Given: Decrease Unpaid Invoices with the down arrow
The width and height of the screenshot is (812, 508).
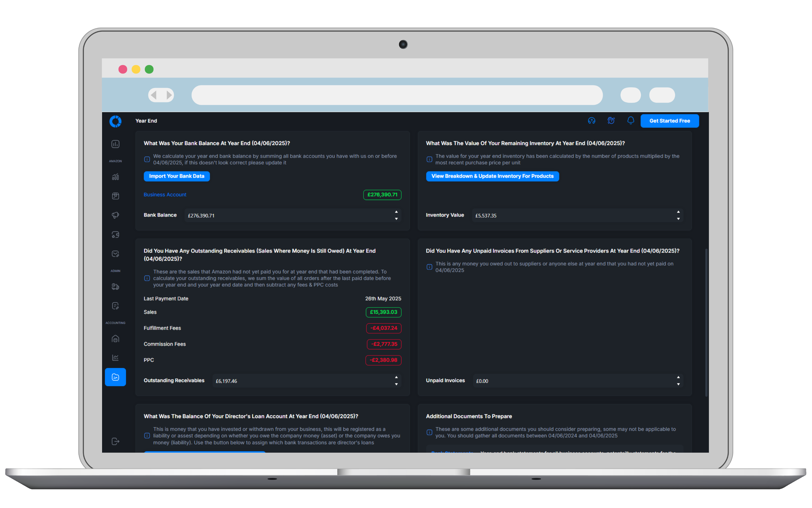Looking at the screenshot, I should pyautogui.click(x=679, y=384).
